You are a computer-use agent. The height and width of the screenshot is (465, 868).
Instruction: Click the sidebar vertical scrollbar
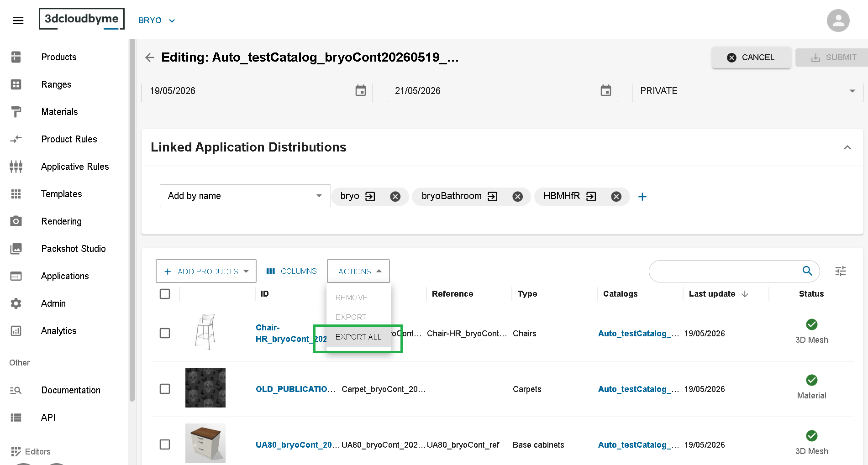click(x=132, y=220)
